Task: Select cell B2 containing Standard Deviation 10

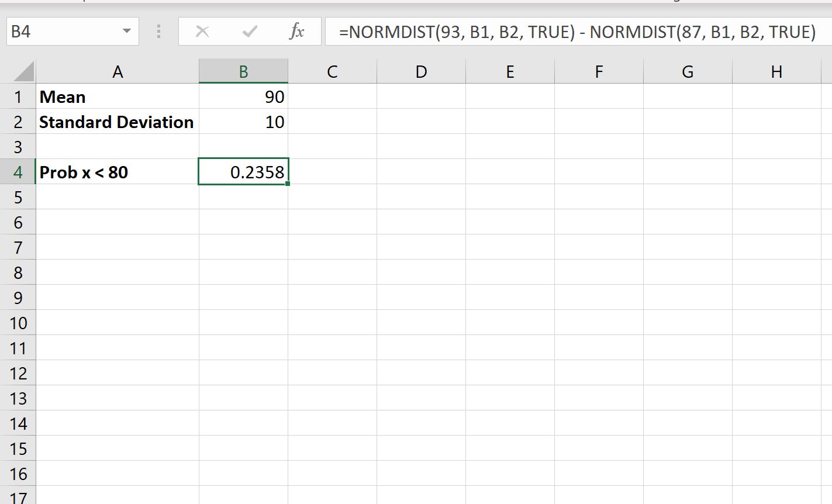Action: 243,122
